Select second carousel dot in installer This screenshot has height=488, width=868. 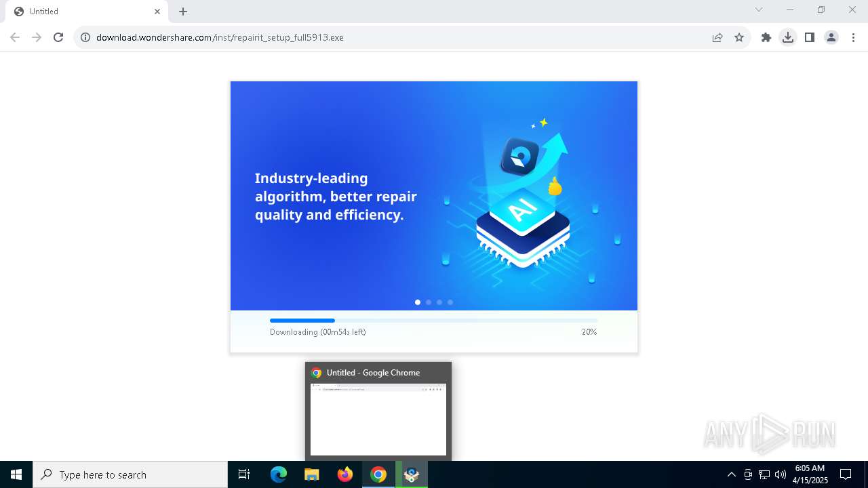[x=429, y=302]
